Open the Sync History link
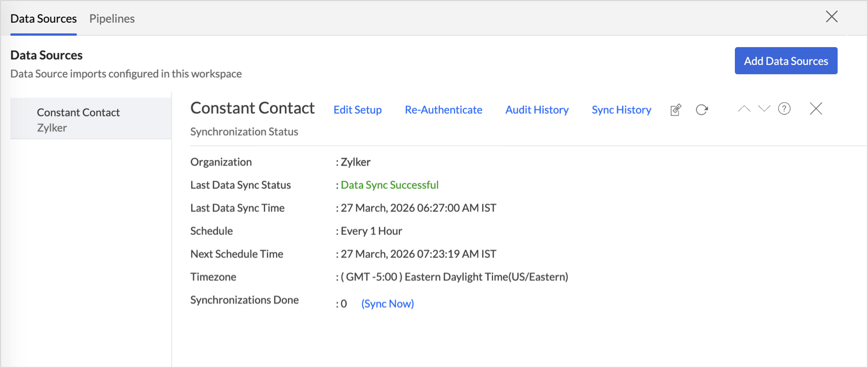868x368 pixels. click(x=621, y=110)
